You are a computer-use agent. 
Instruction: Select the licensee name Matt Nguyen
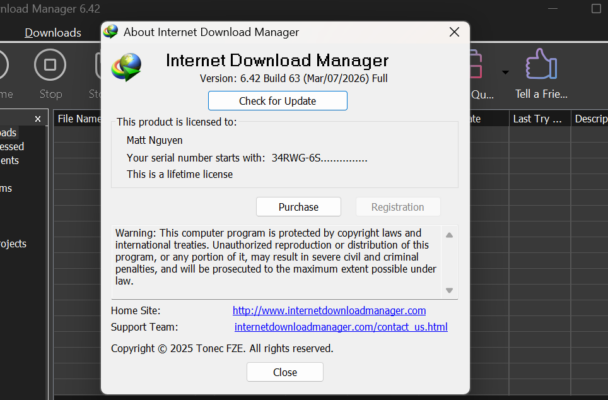point(154,140)
